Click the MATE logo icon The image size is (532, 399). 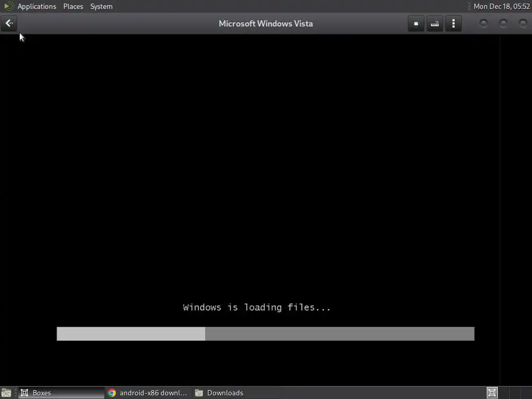click(9, 6)
